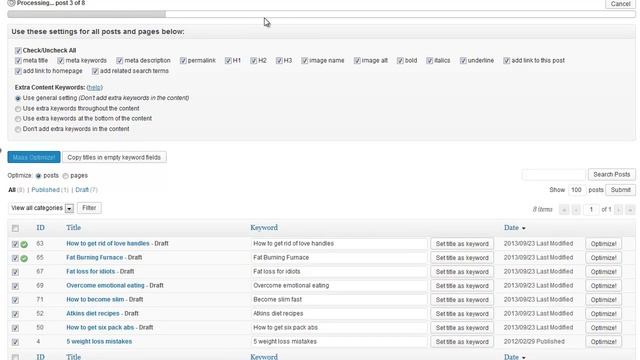Click Filter button

(89, 208)
